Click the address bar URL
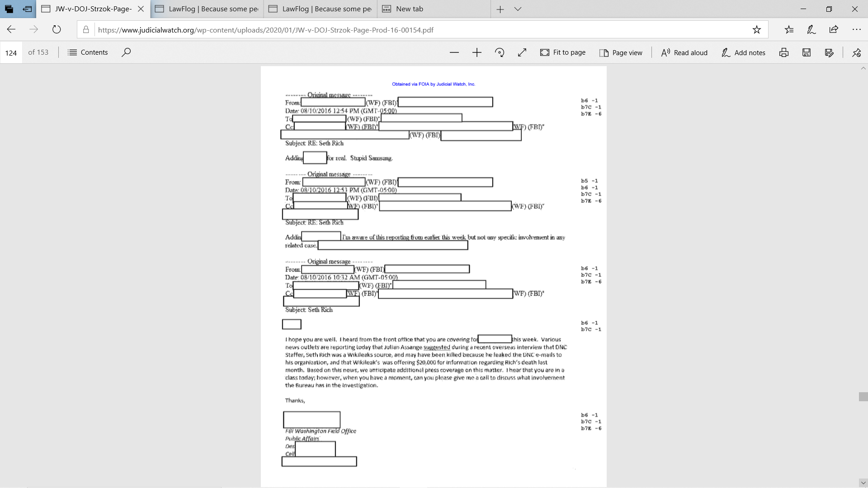 (265, 30)
